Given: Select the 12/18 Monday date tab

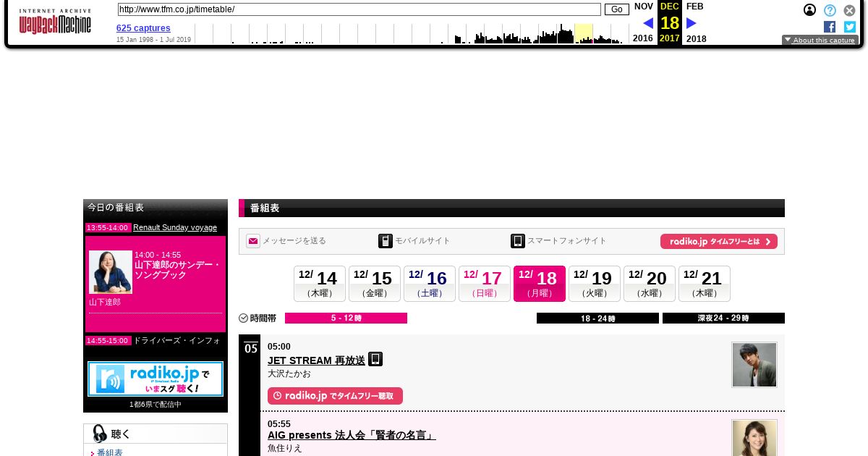Looking at the screenshot, I should click(540, 284).
